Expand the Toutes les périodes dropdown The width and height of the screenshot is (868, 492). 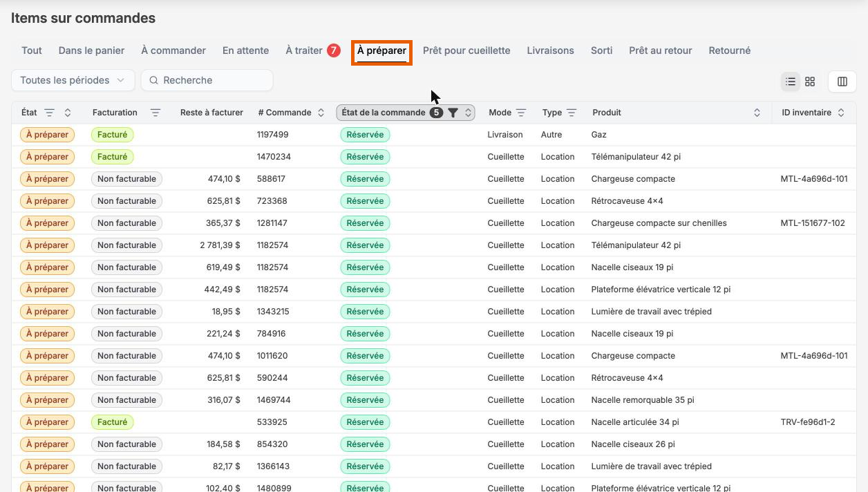[73, 80]
